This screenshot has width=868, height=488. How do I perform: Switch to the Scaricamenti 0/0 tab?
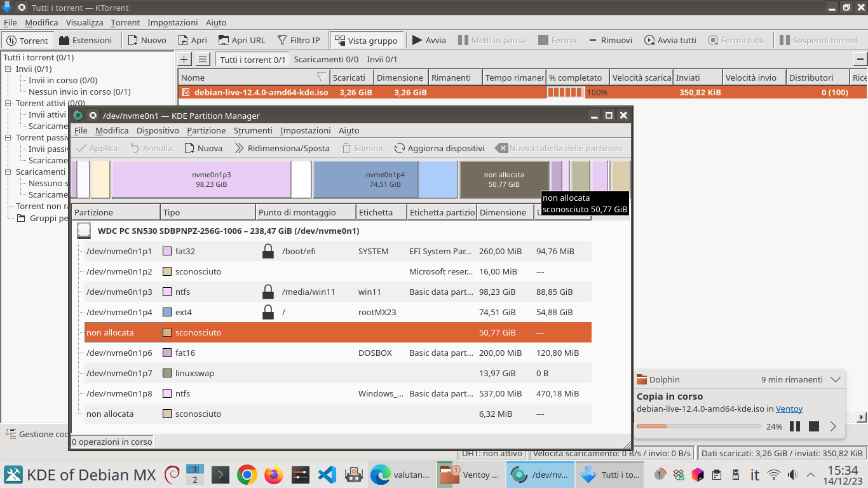(326, 59)
